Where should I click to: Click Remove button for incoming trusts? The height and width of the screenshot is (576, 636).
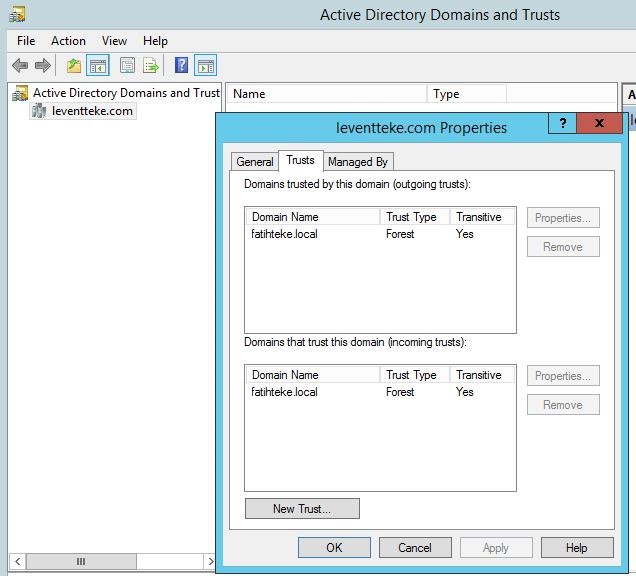(563, 405)
